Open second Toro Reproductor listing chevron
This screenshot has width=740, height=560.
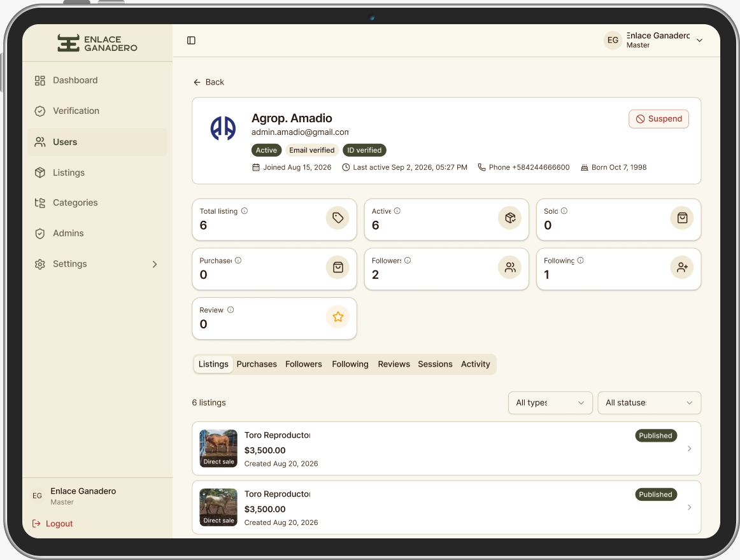pos(690,508)
